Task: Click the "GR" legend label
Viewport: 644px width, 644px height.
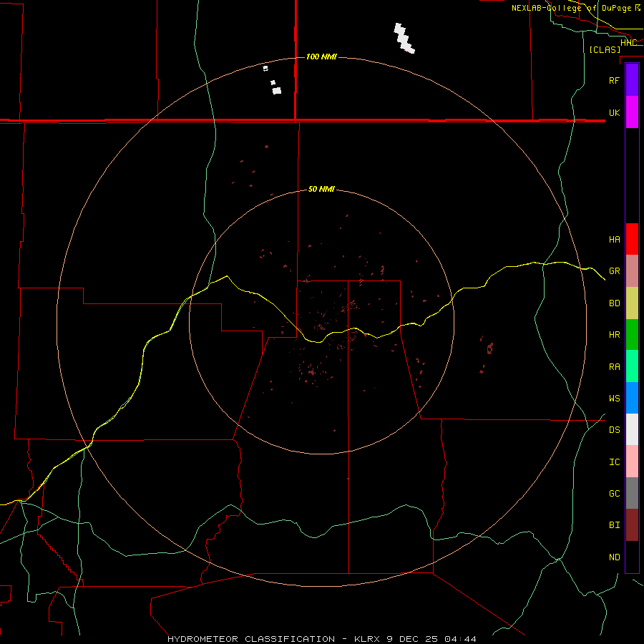Action: [x=615, y=271]
